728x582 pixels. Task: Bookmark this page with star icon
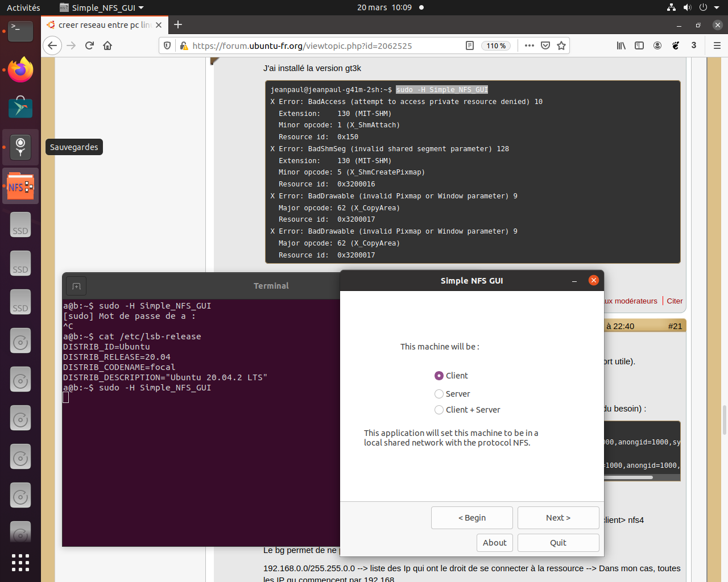click(561, 45)
